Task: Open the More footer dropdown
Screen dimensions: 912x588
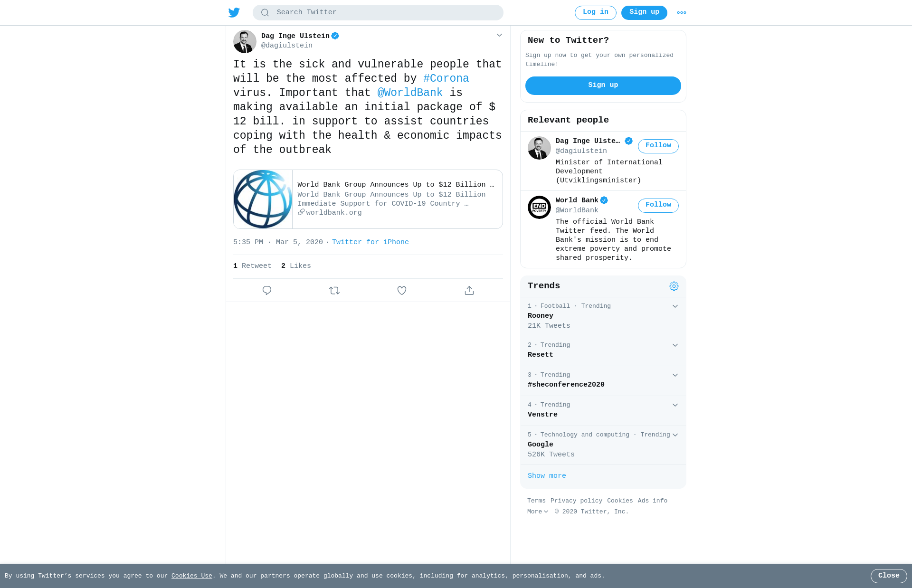Action: click(538, 512)
